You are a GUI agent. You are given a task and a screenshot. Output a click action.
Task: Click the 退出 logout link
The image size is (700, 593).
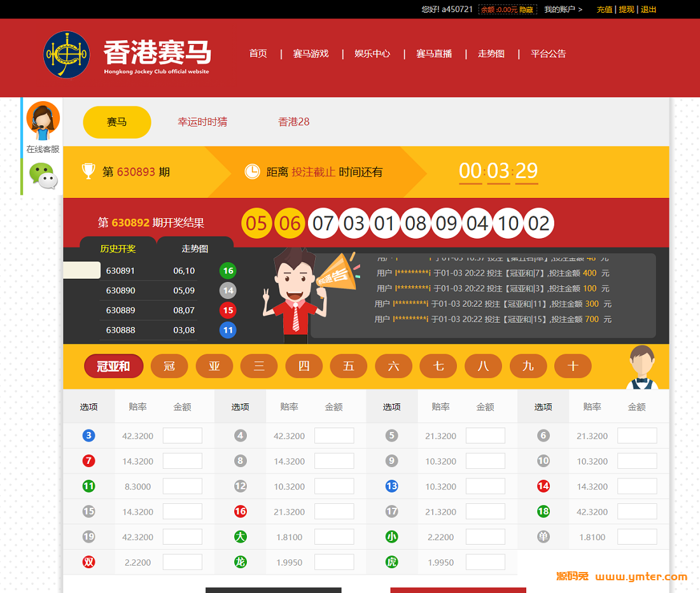648,10
